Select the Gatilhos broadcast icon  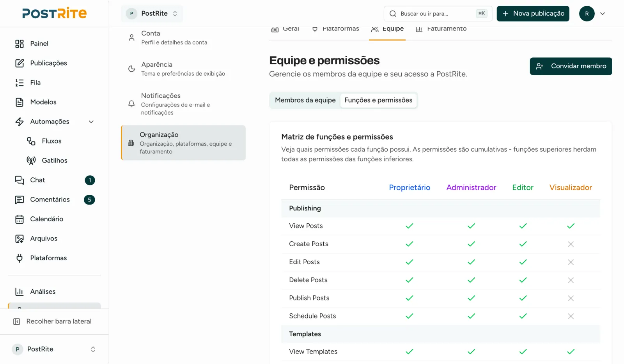pos(31,161)
